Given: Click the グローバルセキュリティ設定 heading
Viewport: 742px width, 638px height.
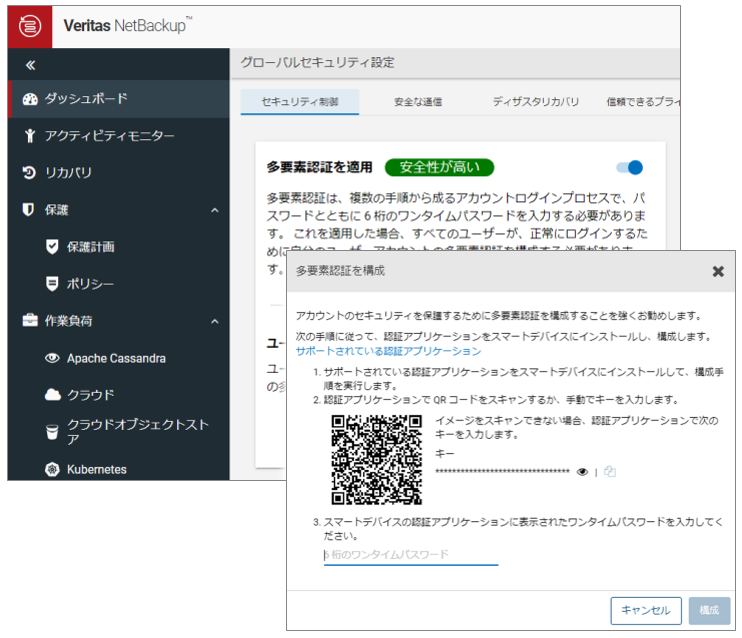Looking at the screenshot, I should point(317,62).
